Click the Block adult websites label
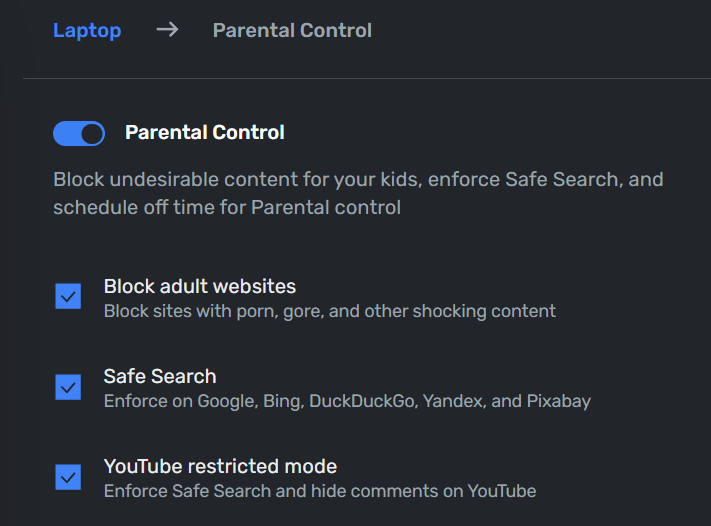 click(200, 287)
